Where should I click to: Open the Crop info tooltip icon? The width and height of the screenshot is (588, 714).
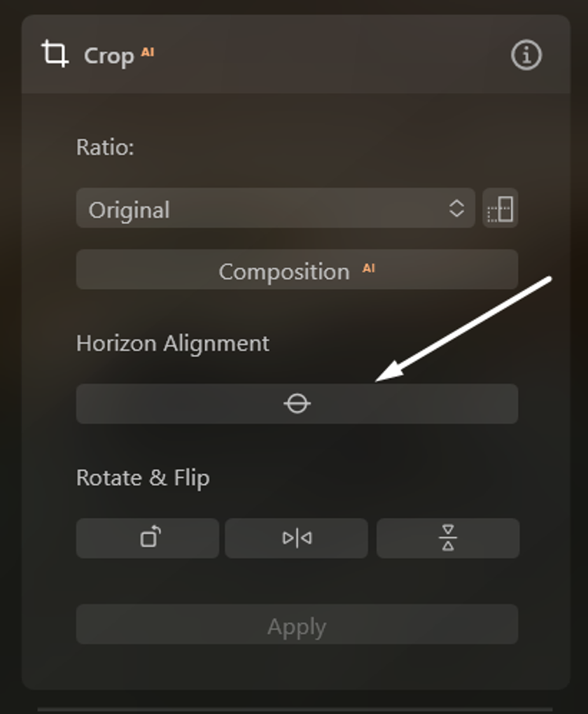click(526, 55)
